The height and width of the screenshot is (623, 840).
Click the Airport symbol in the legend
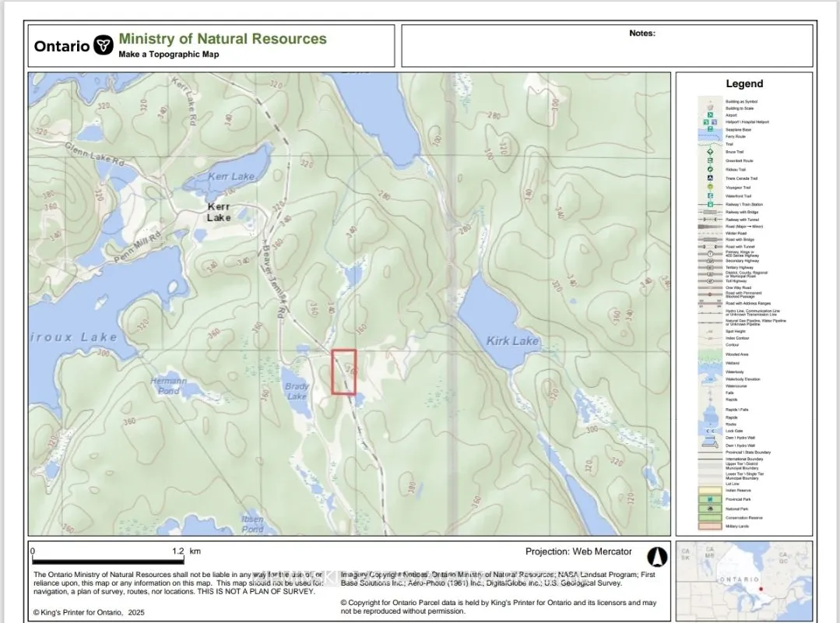(710, 114)
